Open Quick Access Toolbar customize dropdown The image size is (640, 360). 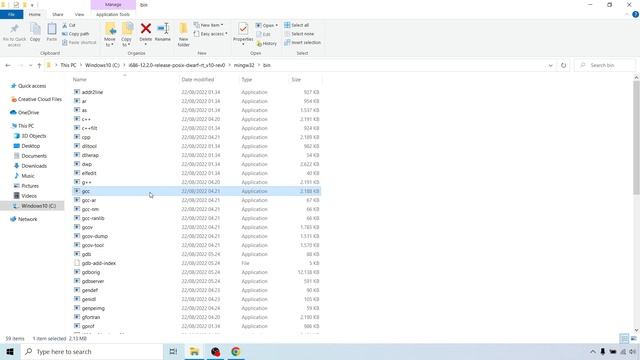(x=32, y=5)
